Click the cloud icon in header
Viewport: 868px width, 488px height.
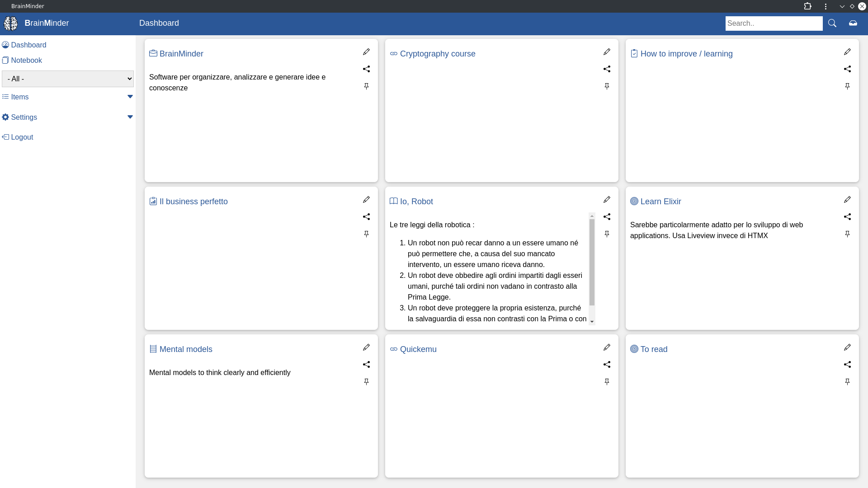click(853, 23)
